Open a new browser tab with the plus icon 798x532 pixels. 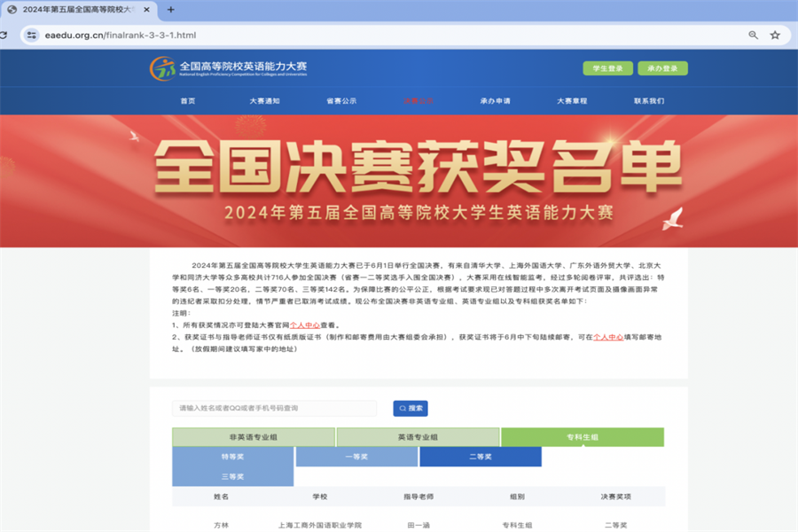(169, 11)
